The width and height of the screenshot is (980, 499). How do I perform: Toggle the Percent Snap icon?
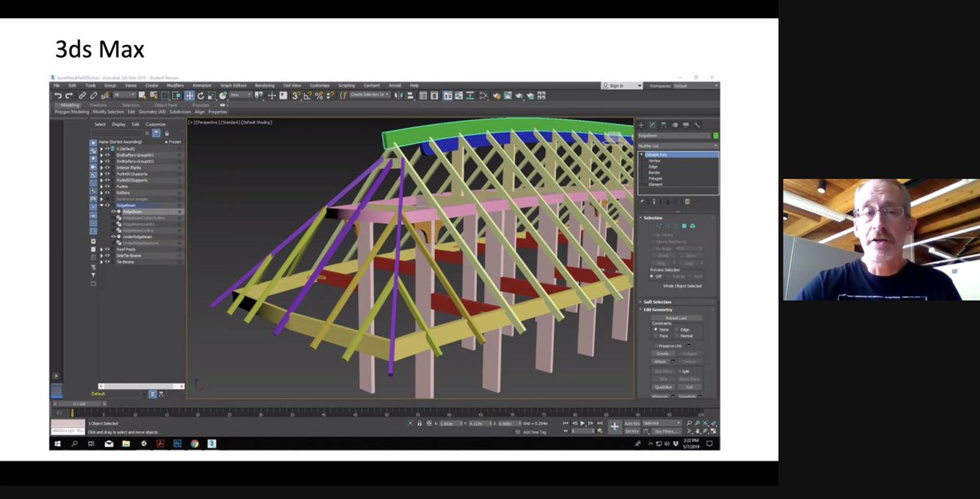[319, 95]
